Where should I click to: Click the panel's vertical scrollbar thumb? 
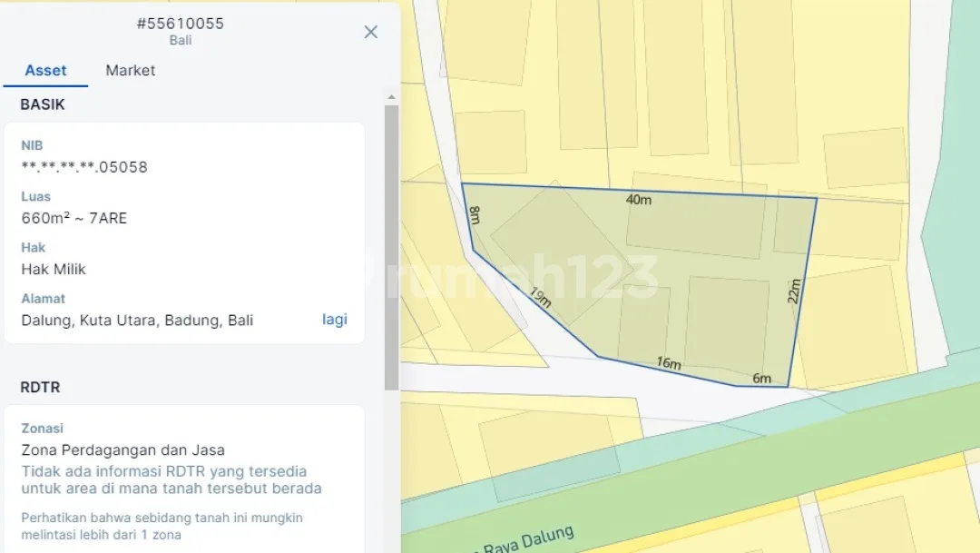tap(391, 247)
